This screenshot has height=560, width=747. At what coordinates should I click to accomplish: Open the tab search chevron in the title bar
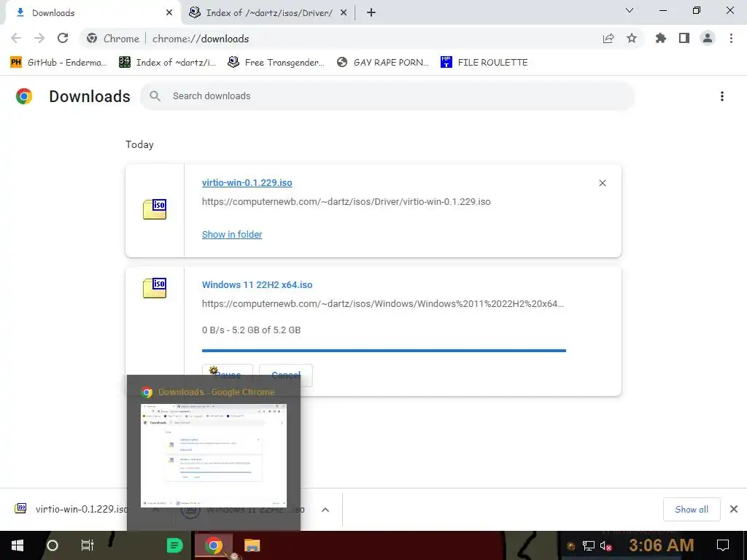(630, 10)
